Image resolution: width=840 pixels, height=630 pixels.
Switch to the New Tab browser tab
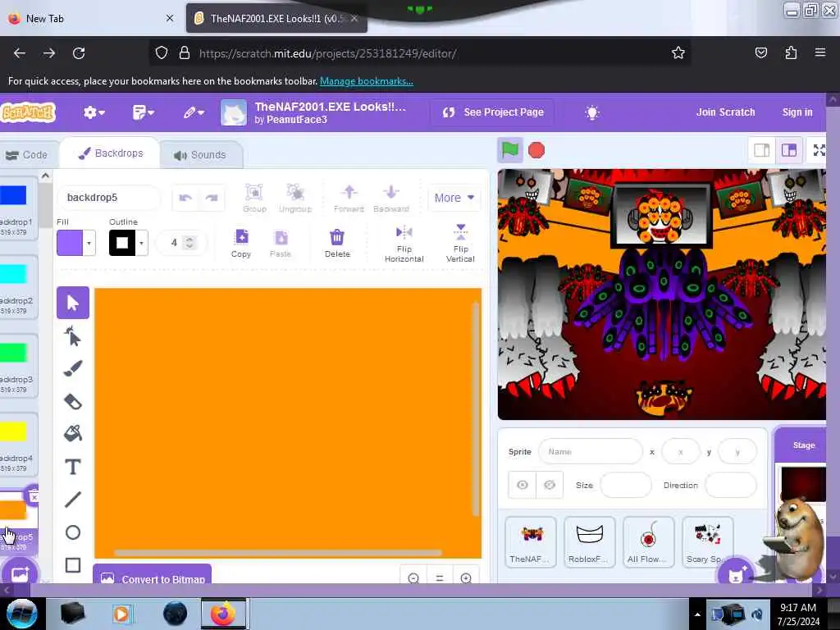(91, 18)
